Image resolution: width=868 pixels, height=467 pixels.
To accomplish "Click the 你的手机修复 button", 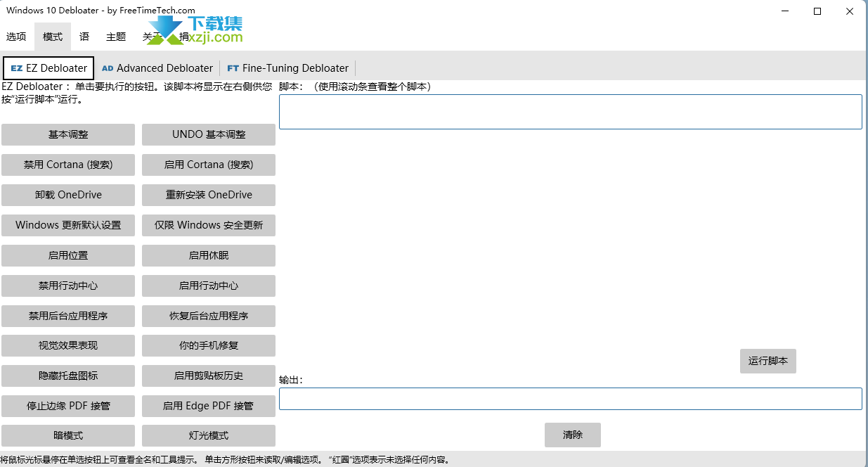I will click(209, 345).
